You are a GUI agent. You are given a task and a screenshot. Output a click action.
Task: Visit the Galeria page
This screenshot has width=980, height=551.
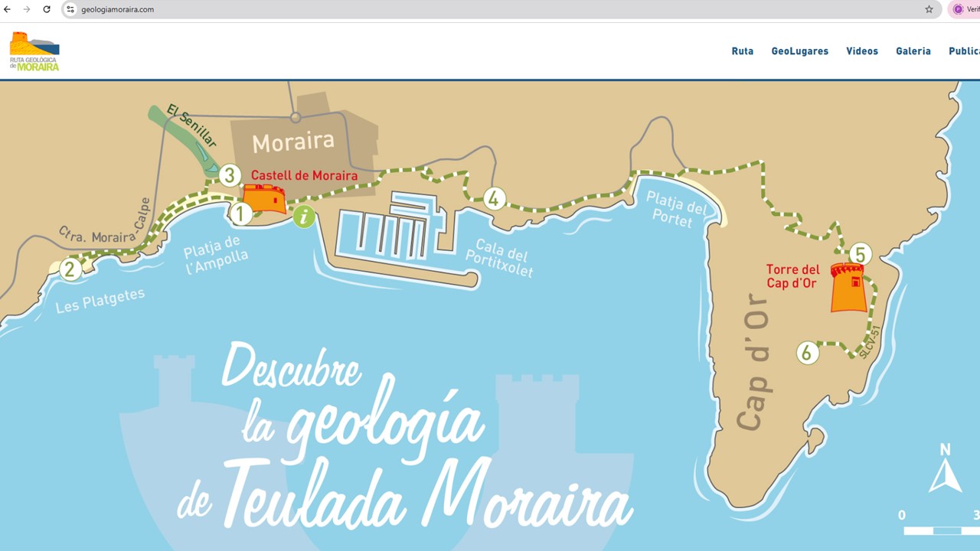913,51
